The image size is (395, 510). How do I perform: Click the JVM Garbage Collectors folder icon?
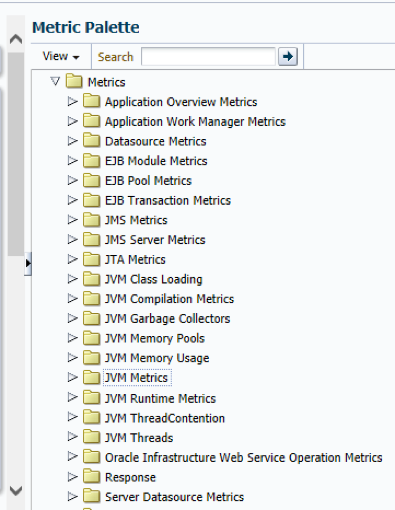click(x=91, y=318)
